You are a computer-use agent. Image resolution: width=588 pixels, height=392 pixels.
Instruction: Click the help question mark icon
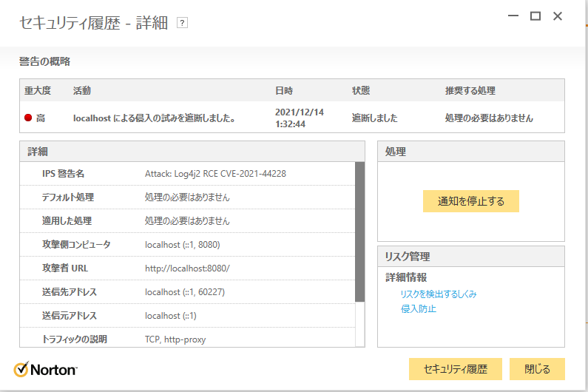(x=183, y=23)
